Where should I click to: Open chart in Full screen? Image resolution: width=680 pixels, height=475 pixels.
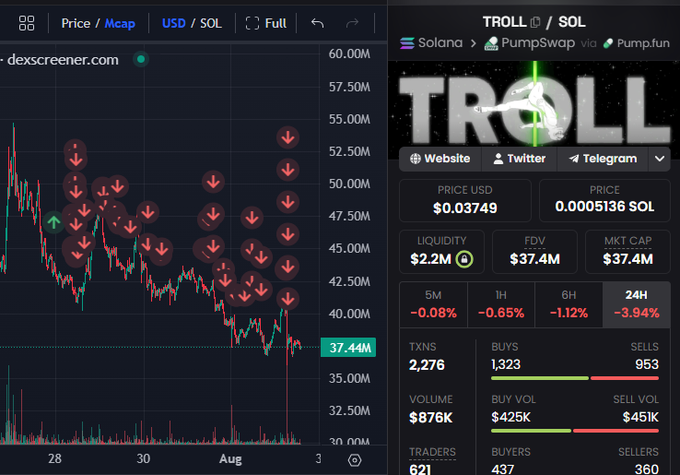coord(266,23)
